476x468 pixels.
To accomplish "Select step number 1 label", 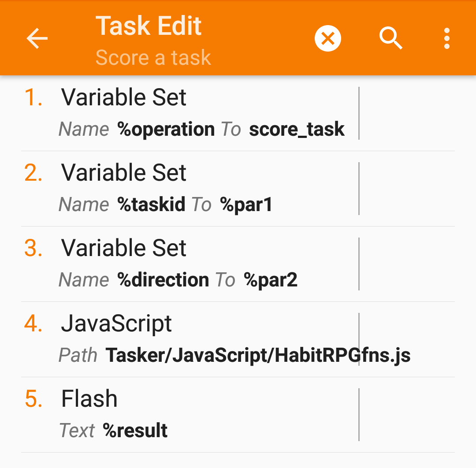I will click(33, 97).
